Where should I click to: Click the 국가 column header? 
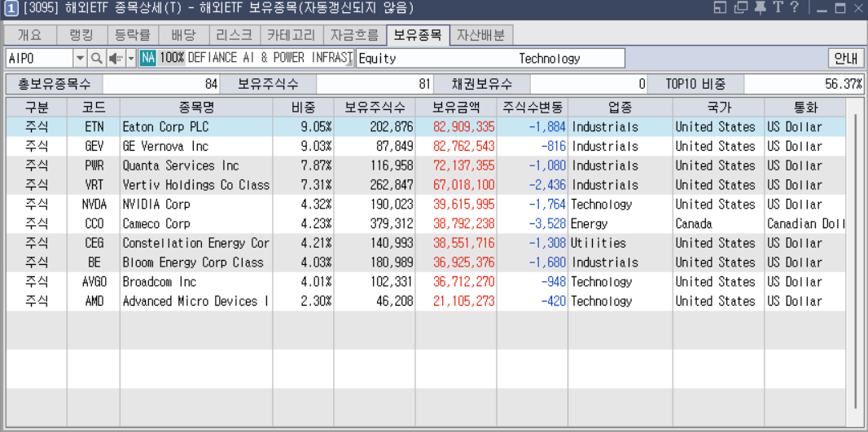pos(718,107)
